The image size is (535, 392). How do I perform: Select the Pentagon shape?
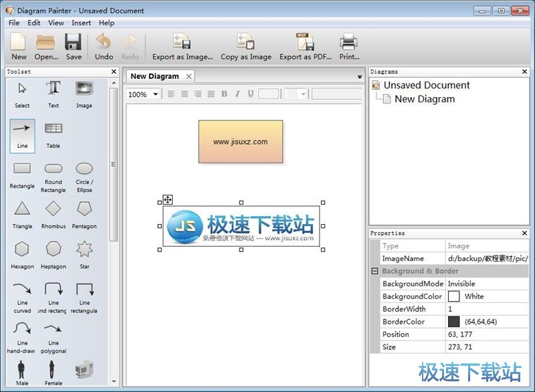click(84, 215)
